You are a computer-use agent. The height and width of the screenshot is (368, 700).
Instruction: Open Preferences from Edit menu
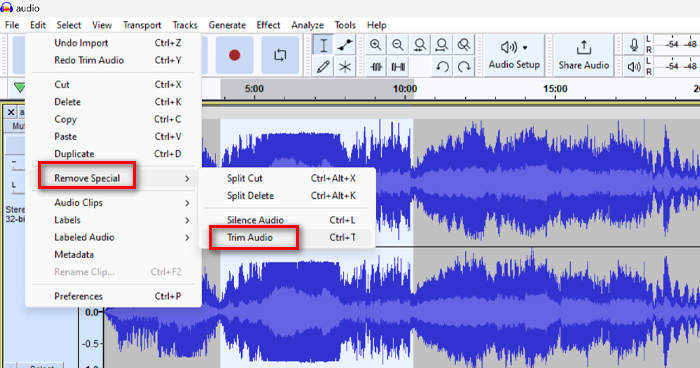[x=114, y=296]
